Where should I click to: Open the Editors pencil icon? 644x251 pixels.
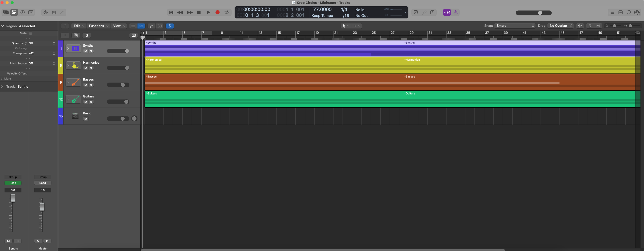point(62,12)
